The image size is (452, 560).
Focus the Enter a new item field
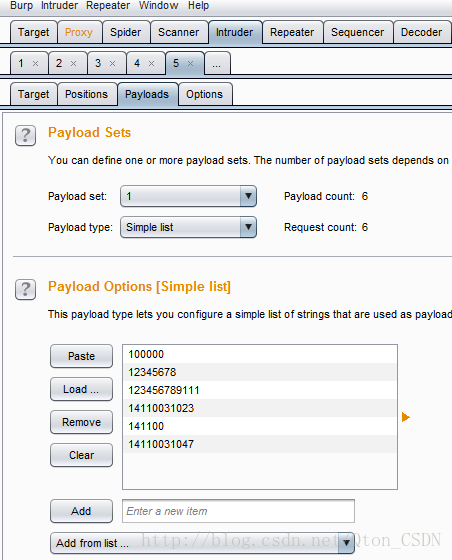238,511
